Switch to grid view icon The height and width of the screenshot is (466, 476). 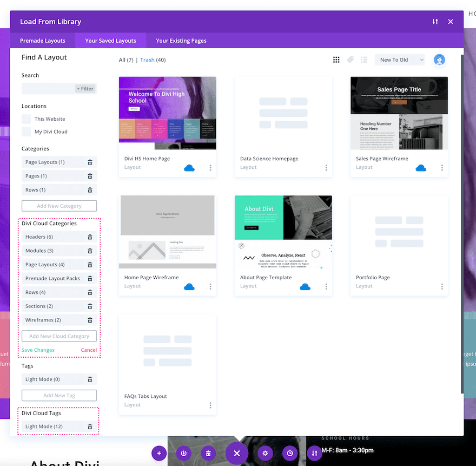coord(336,60)
